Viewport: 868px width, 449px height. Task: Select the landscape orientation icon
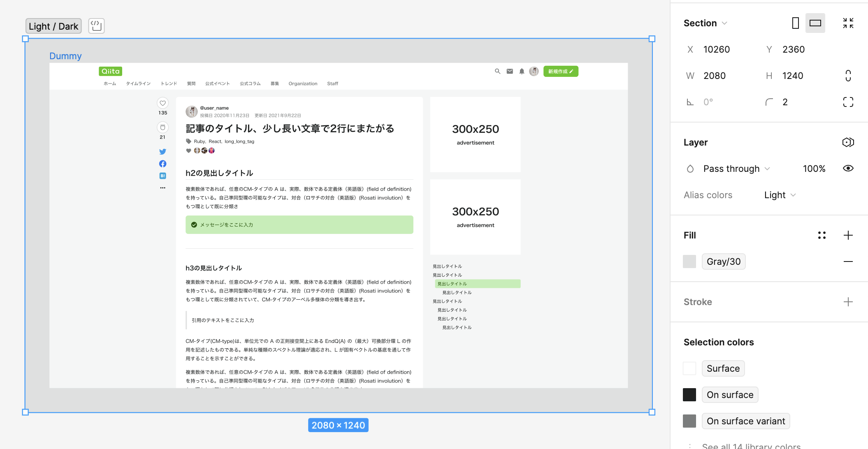(x=815, y=23)
